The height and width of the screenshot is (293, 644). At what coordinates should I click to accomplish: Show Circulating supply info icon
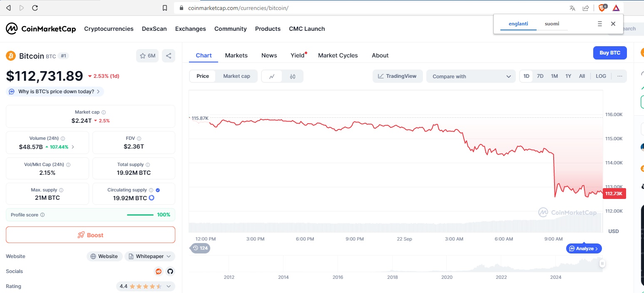click(x=151, y=190)
